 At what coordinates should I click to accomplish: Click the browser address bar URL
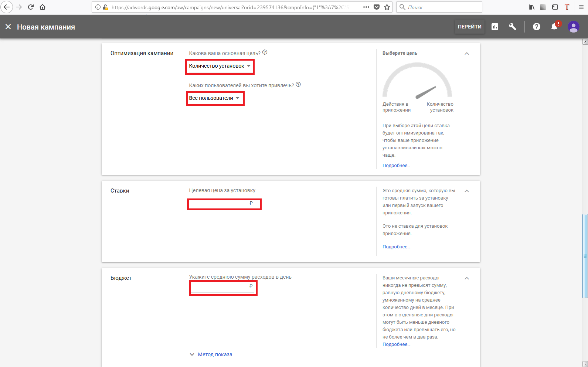pyautogui.click(x=230, y=7)
